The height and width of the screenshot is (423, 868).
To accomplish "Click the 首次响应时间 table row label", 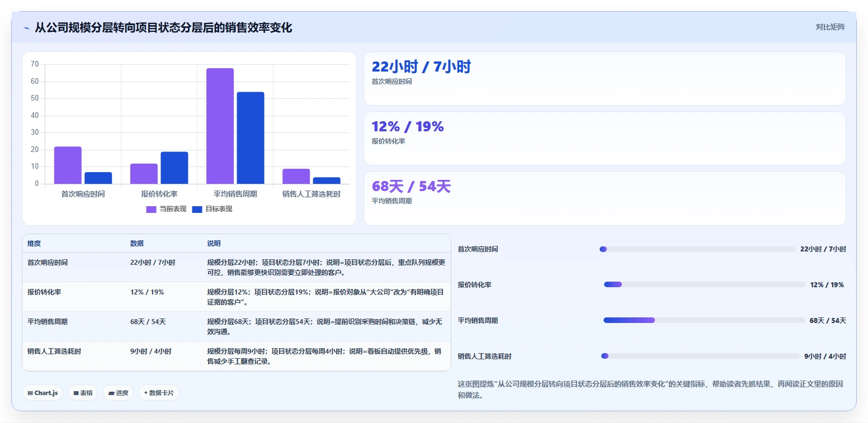I will [x=48, y=263].
